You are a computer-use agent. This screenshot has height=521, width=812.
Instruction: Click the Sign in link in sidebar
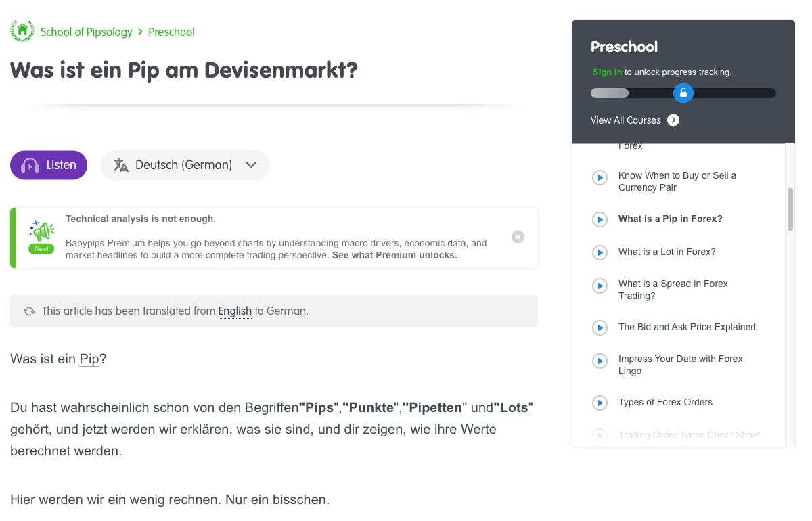click(607, 72)
